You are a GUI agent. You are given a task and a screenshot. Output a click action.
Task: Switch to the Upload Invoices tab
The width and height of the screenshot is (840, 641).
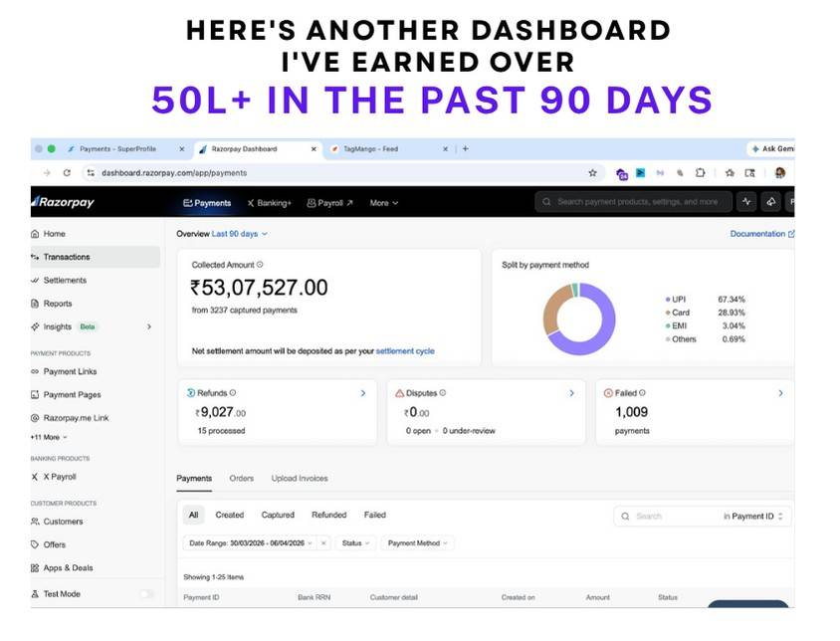pyautogui.click(x=300, y=478)
